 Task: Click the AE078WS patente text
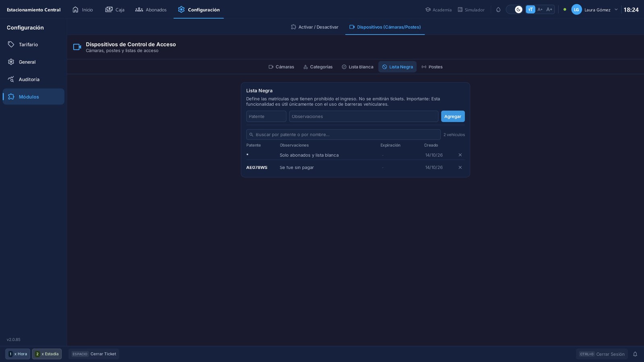pyautogui.click(x=257, y=167)
